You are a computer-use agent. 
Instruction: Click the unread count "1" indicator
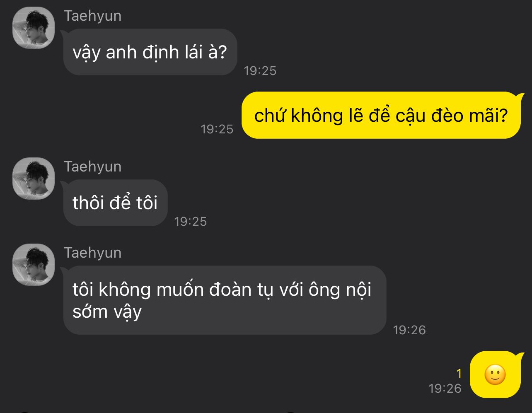(x=459, y=374)
